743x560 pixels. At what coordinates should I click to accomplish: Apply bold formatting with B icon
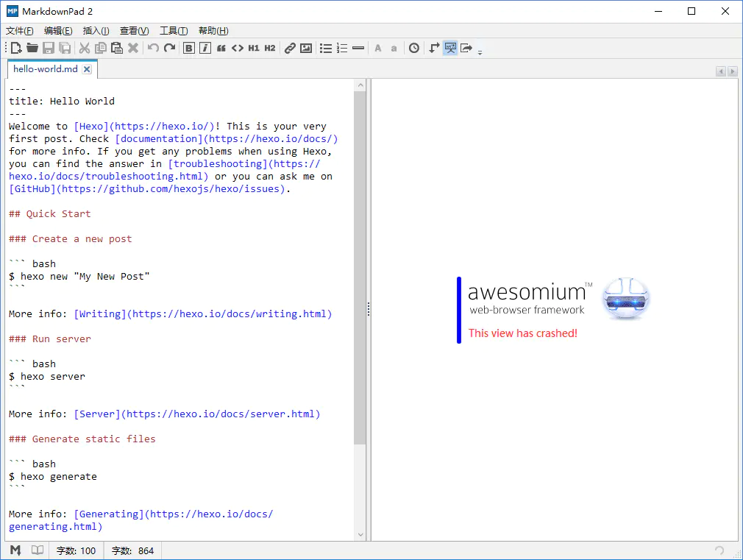coord(189,48)
